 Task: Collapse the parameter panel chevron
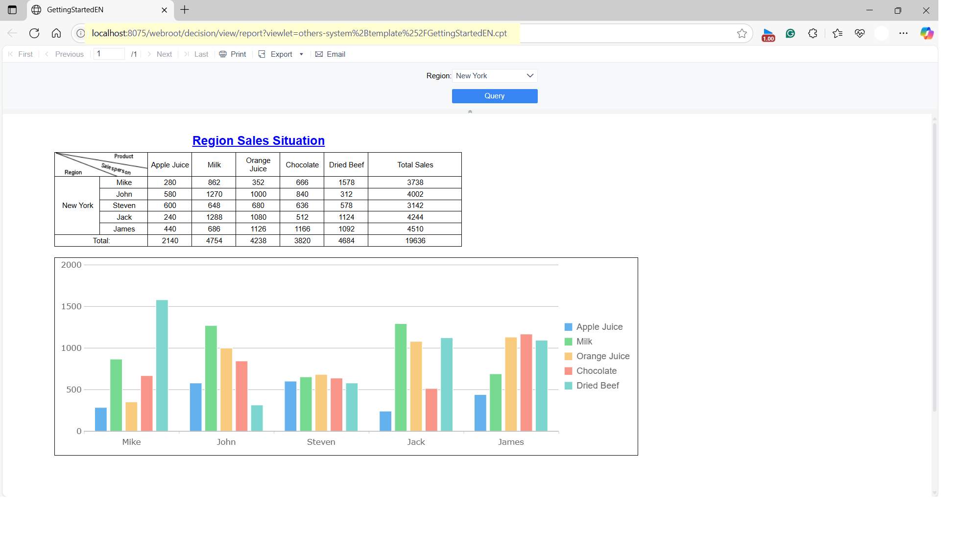pos(470,112)
